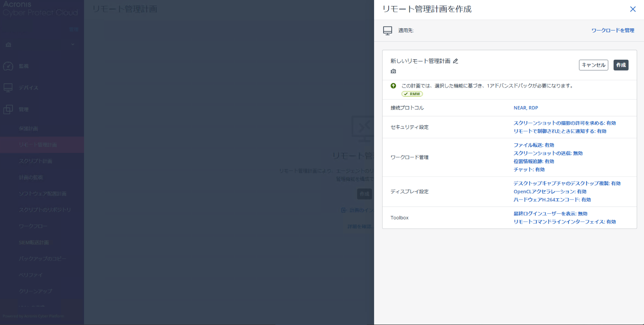Select スクリプト計画 in the sidebar menu

(x=36, y=161)
